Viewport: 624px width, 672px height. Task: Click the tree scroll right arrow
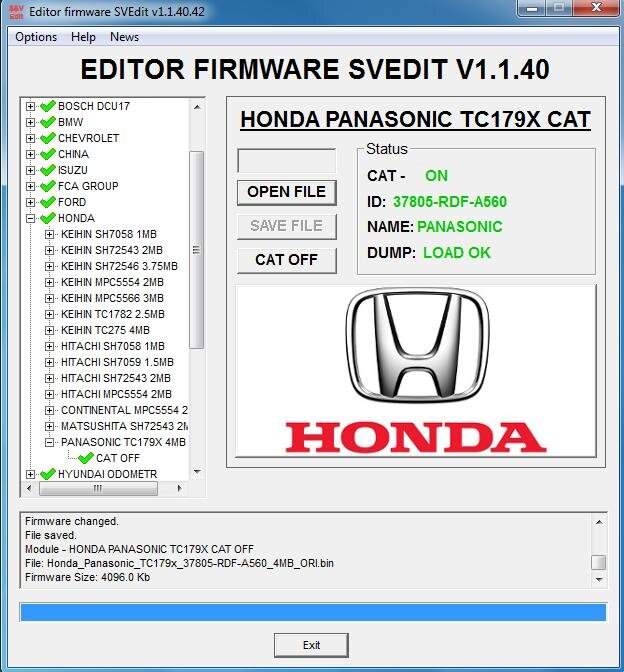pyautogui.click(x=180, y=488)
